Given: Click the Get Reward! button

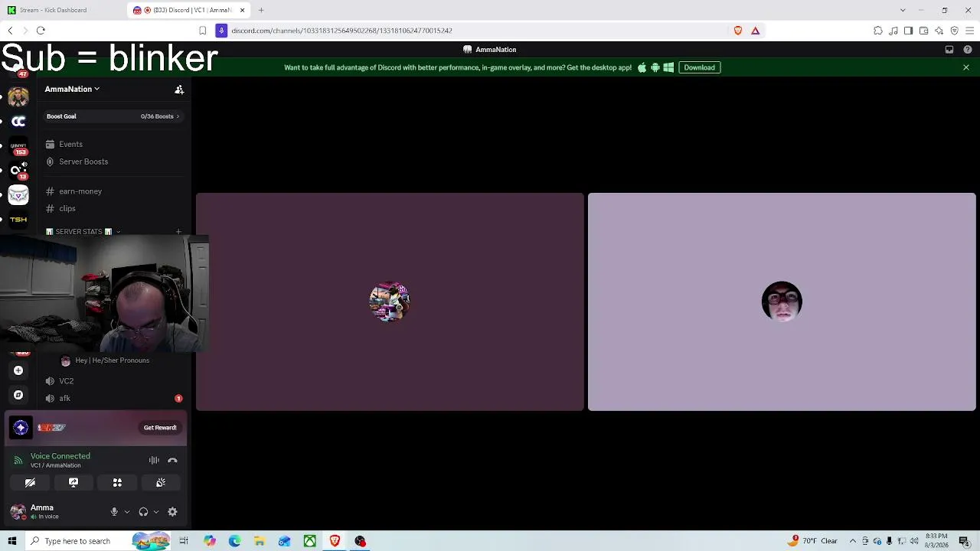Looking at the screenshot, I should [160, 428].
